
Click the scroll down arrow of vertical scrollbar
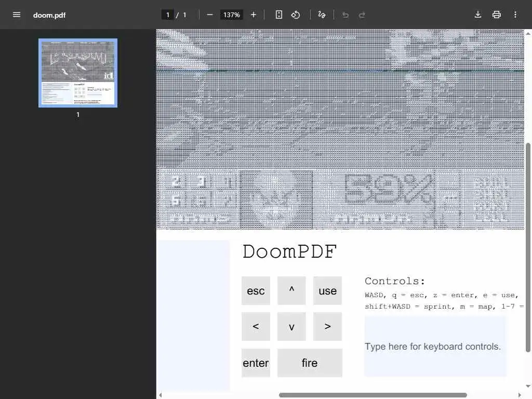point(528,386)
